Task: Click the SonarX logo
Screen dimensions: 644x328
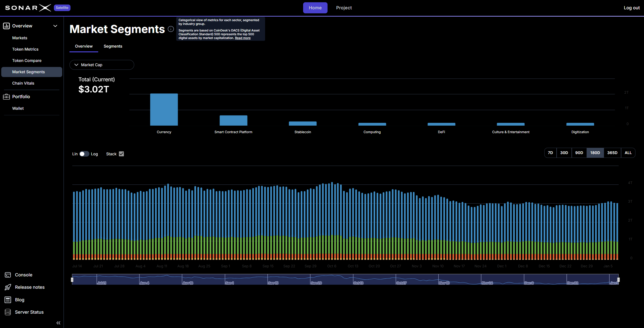Action: [28, 8]
